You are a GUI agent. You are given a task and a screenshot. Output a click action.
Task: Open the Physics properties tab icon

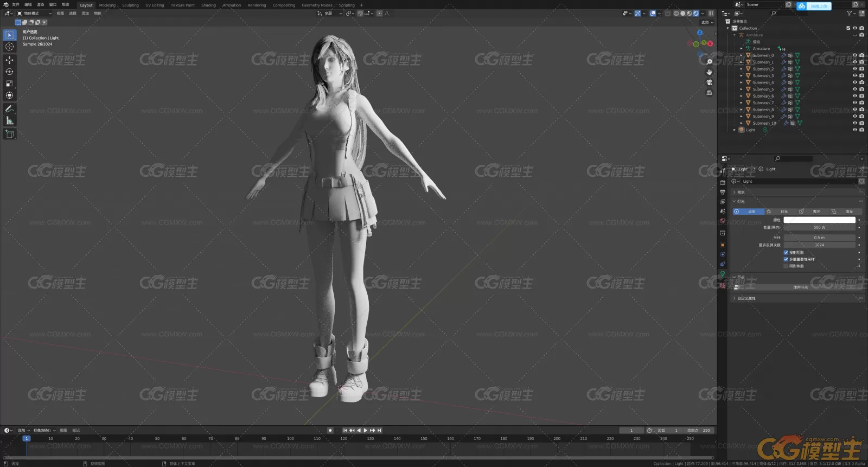click(x=723, y=254)
